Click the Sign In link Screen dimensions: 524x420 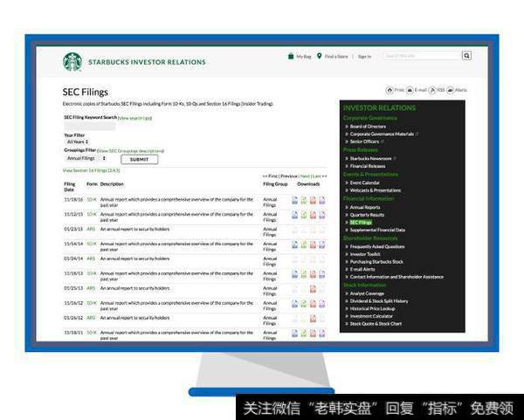point(364,57)
